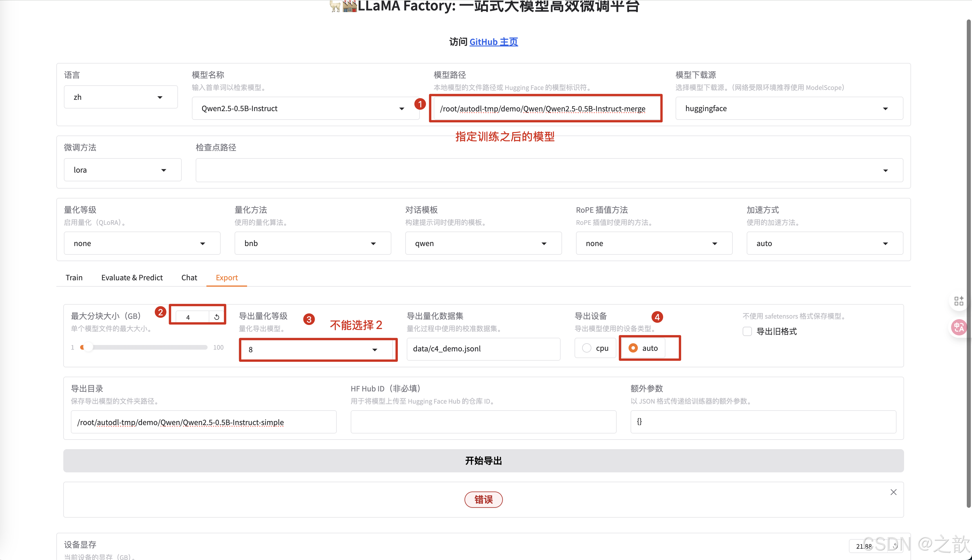
Task: Enable the 导出旧格式 checkbox
Action: tap(747, 331)
